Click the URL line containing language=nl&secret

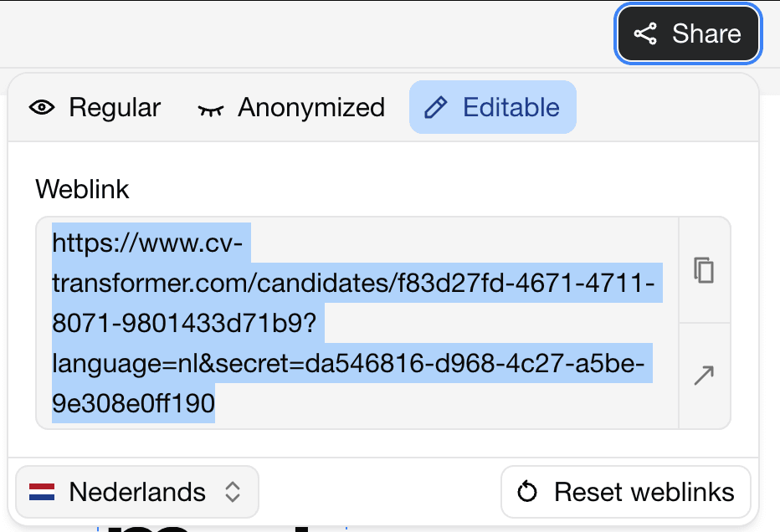(x=347, y=366)
